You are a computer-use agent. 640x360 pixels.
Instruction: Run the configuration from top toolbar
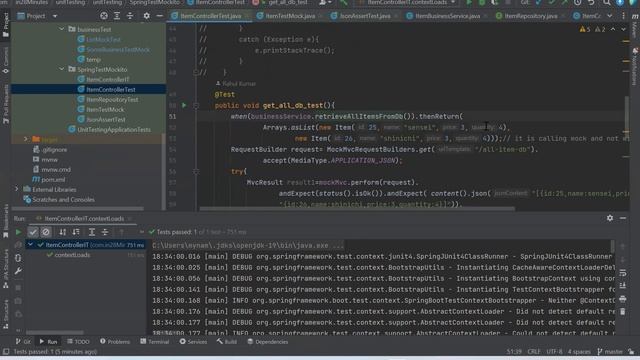(x=469, y=2)
